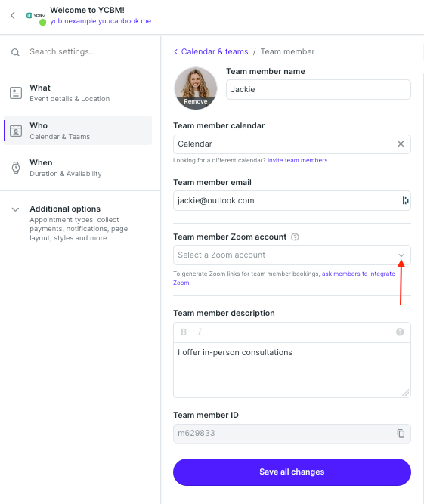The width and height of the screenshot is (424, 504).
Task: Click Zoom account help question icon
Action: (x=295, y=237)
